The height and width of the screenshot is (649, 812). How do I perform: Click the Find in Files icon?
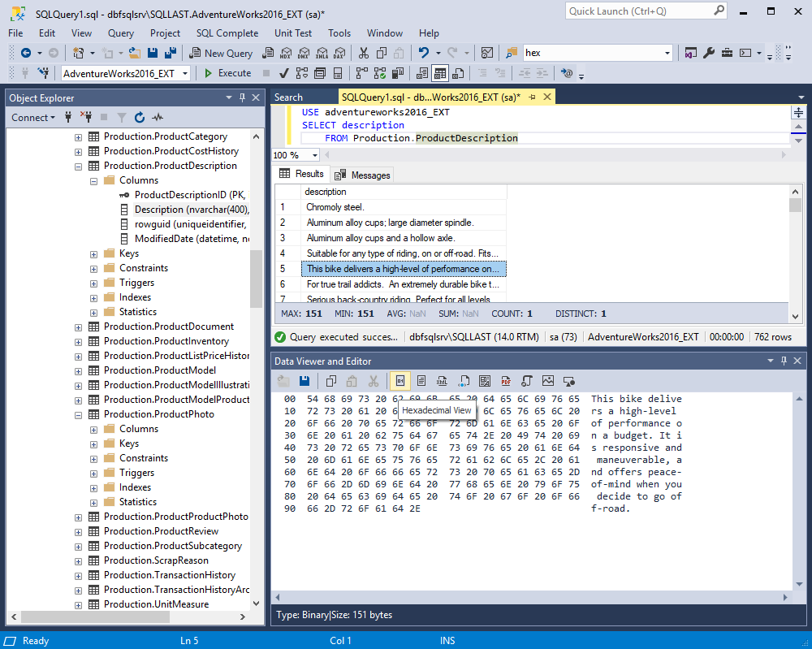(x=512, y=53)
